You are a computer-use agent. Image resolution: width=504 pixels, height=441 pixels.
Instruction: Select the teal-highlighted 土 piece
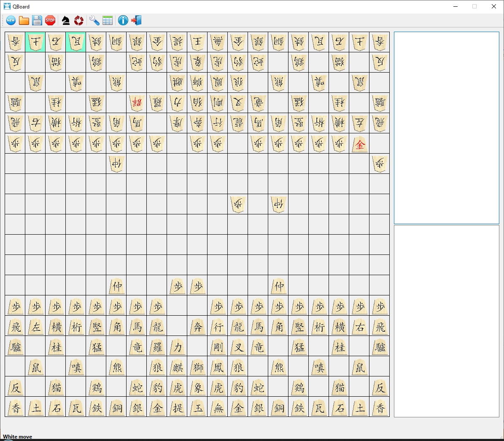point(35,42)
